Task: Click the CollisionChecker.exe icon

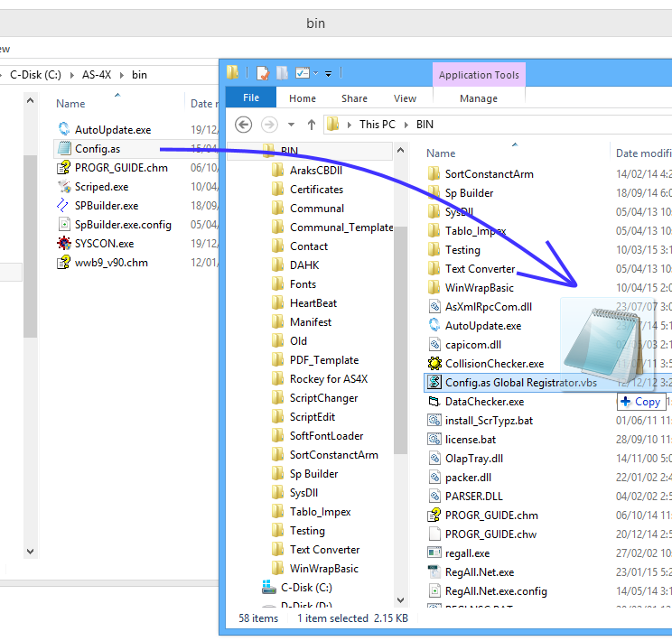Action: point(434,364)
